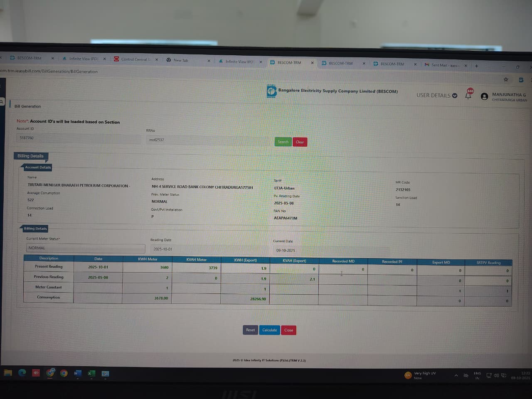Screen dimensions: 532x399
Task: Click the Bill Generation page heading
Action: [28, 106]
